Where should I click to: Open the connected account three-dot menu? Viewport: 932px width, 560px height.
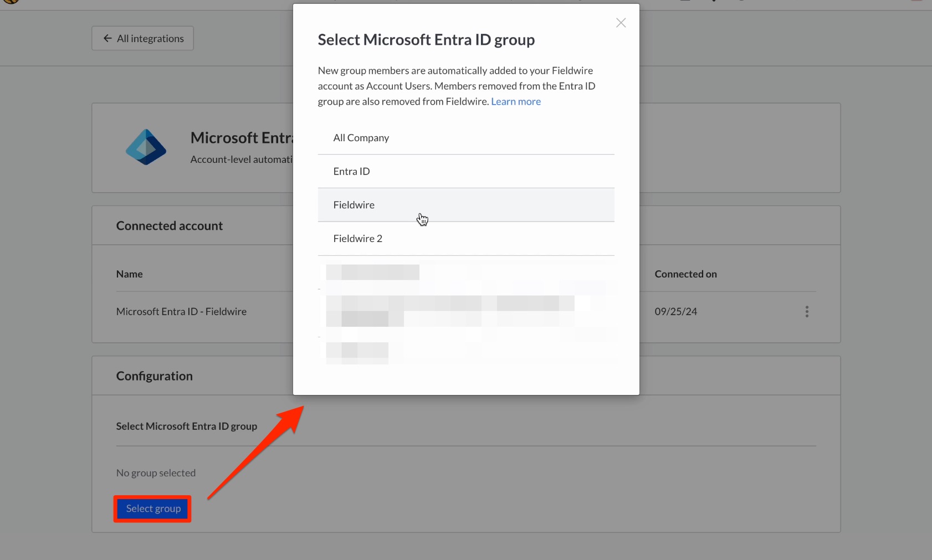coord(807,312)
